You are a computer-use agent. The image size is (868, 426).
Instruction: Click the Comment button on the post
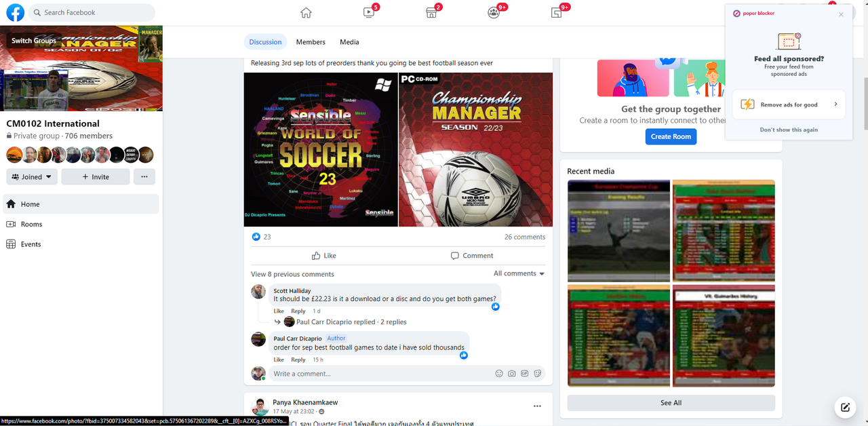coord(472,256)
